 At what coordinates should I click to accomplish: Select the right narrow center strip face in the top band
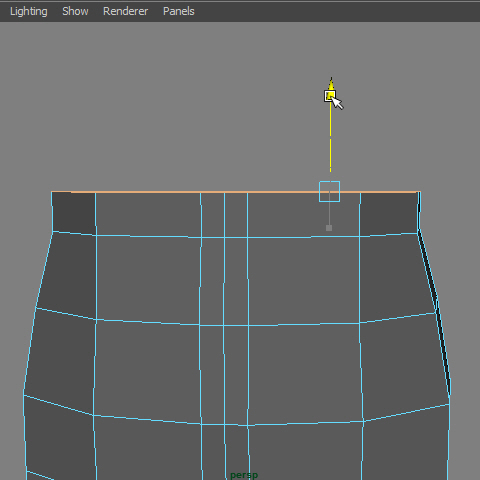click(x=236, y=215)
